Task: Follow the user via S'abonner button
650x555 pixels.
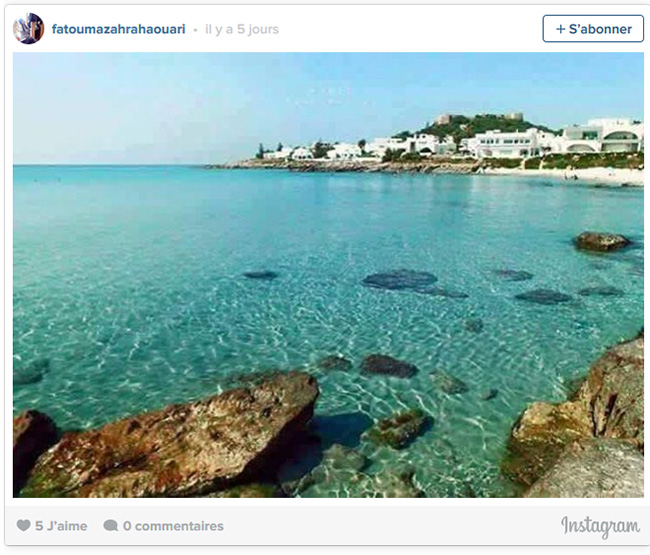Action: 593,29
